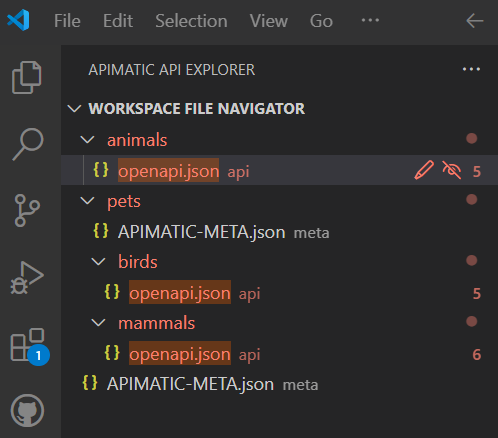
Task: Click the error dot badge on birds folder
Action: [471, 260]
